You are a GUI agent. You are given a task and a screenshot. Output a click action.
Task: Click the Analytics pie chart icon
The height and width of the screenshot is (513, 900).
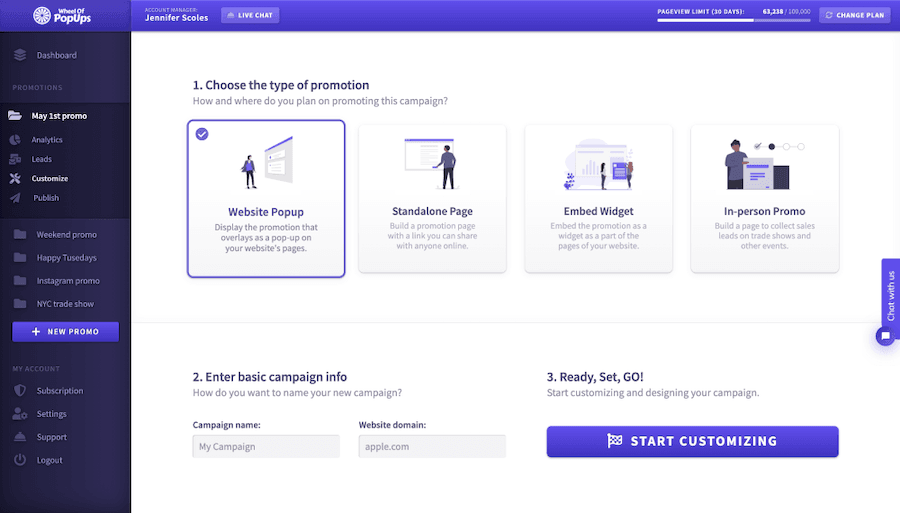[15, 140]
